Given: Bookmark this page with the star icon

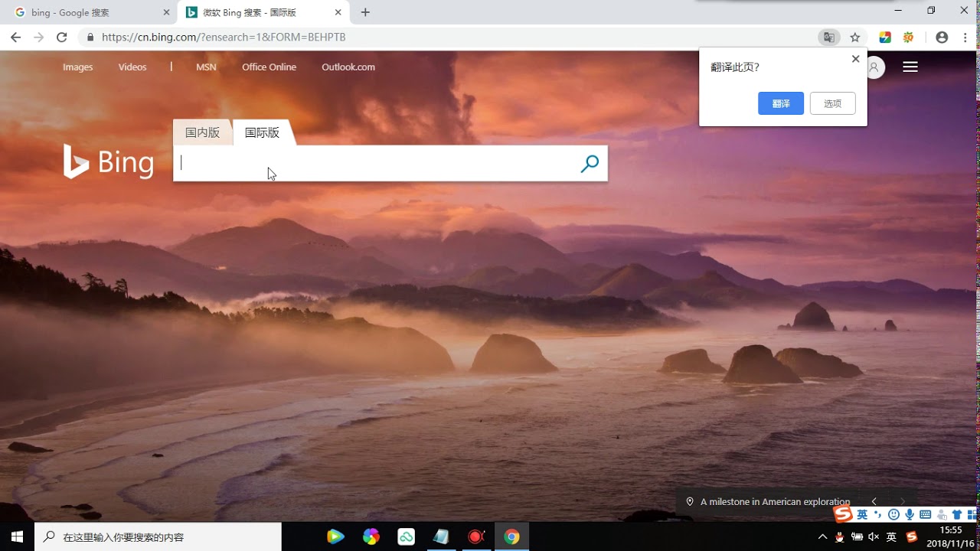Looking at the screenshot, I should (855, 37).
